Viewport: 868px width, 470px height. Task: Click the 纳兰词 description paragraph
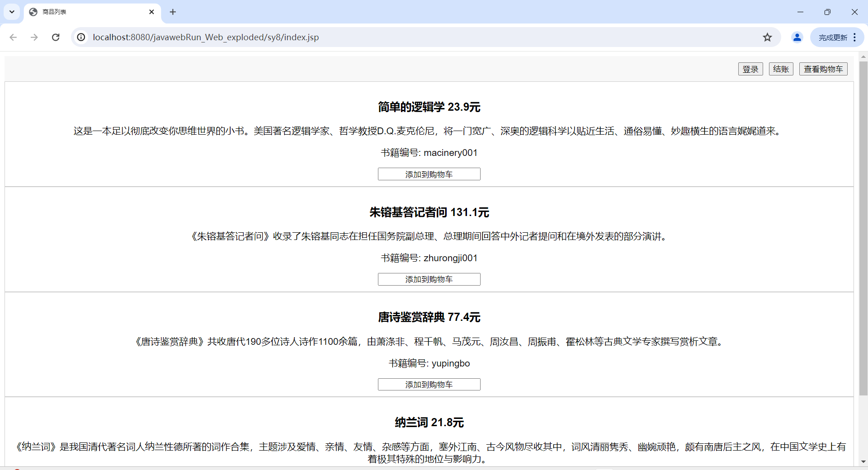[429, 453]
